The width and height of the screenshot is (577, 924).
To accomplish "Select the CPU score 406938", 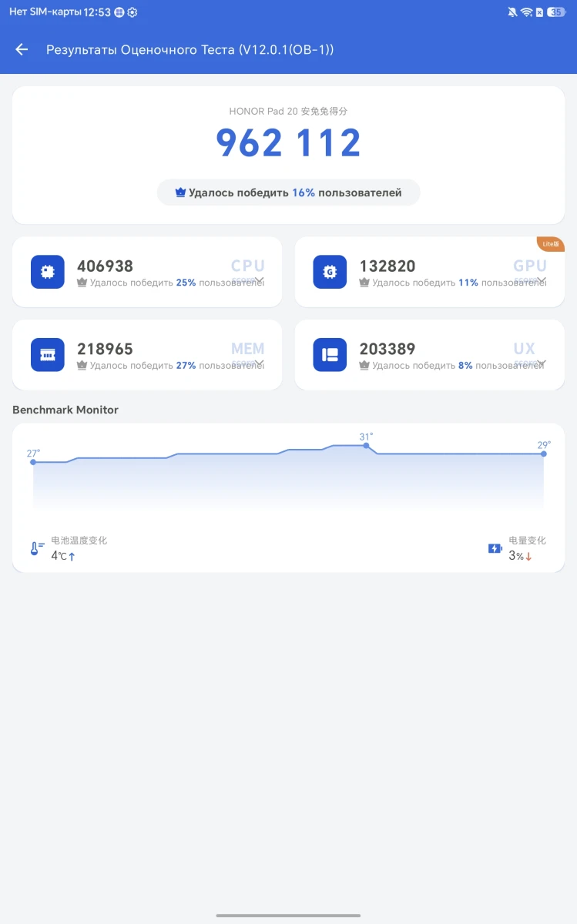I will [105, 266].
